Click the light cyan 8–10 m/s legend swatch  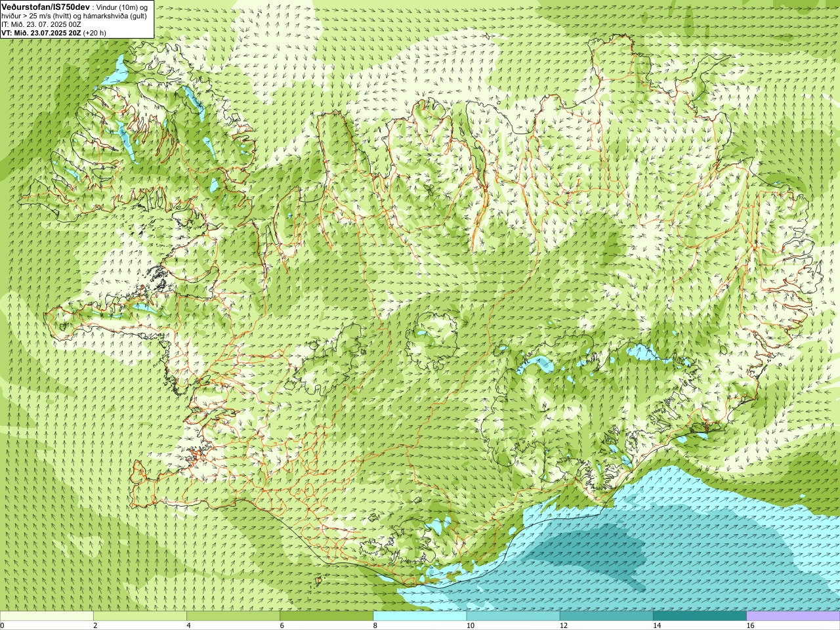(420, 616)
